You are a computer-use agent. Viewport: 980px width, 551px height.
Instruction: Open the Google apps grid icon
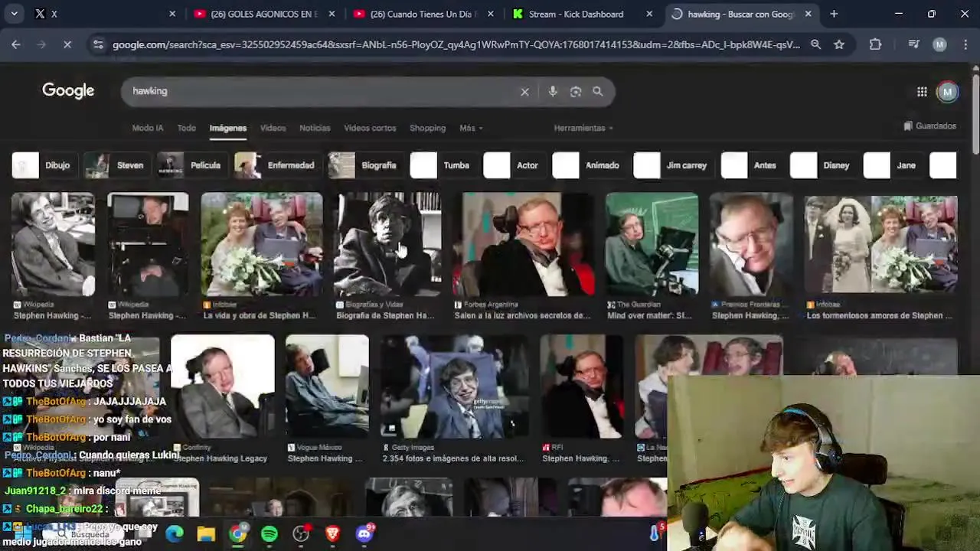point(922,92)
